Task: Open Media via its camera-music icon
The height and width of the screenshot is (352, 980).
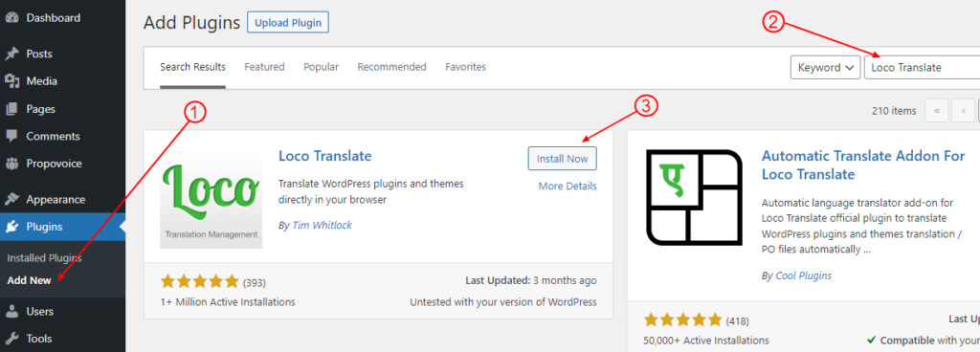Action: click(11, 81)
